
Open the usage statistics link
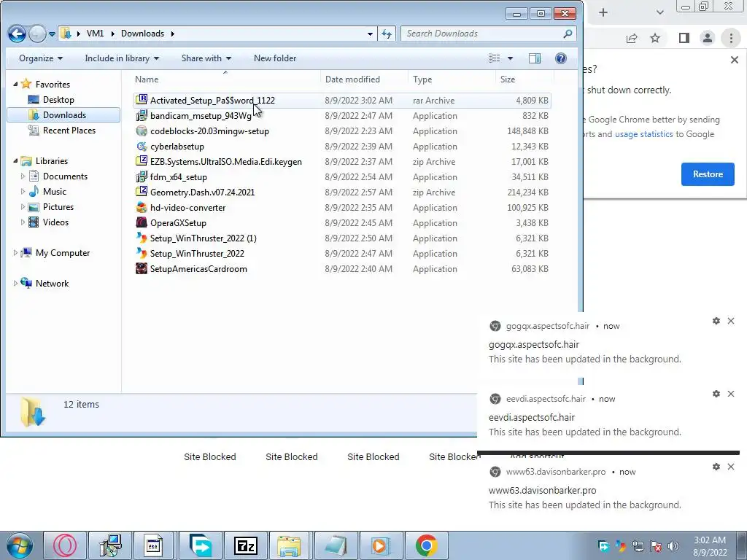click(643, 134)
